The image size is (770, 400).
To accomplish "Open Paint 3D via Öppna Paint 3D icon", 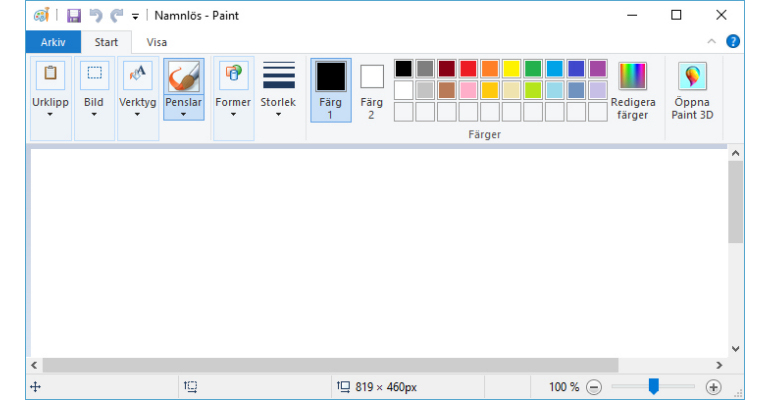I will (x=692, y=77).
